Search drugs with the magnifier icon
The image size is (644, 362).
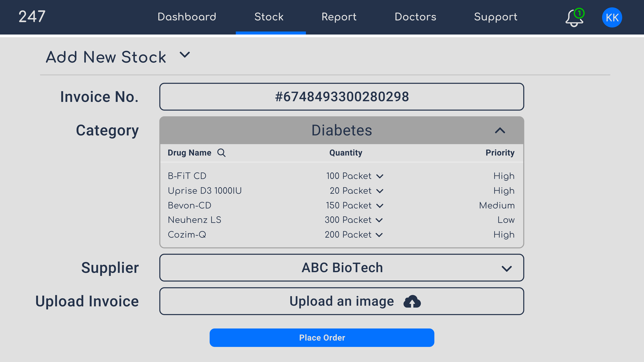[221, 153]
